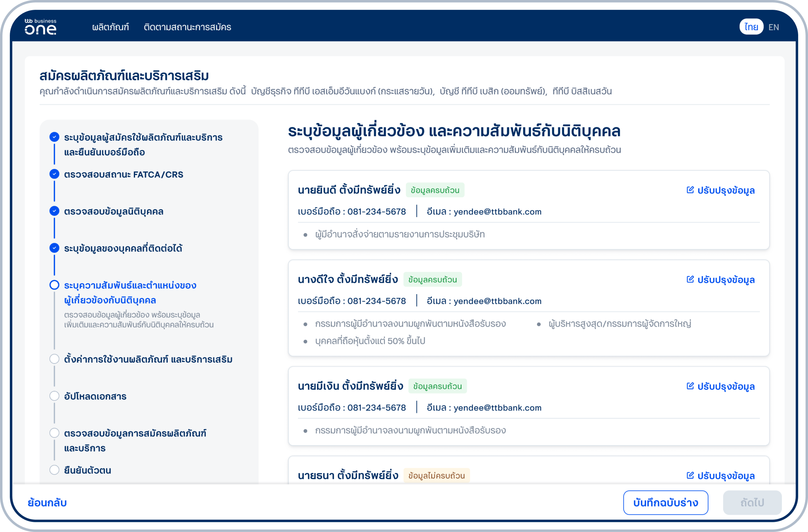
Task: Click the ยืนยันตัวตน step circle
Action: 54,470
